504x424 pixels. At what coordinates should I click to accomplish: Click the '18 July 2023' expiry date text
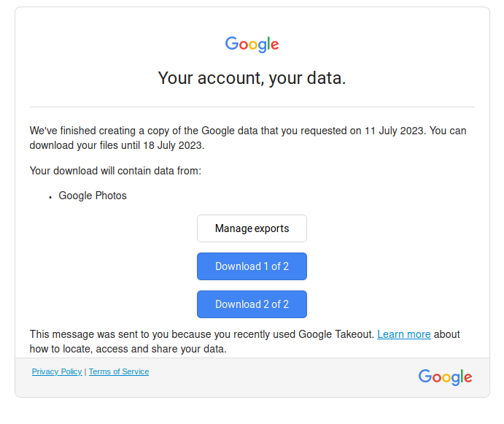[174, 145]
